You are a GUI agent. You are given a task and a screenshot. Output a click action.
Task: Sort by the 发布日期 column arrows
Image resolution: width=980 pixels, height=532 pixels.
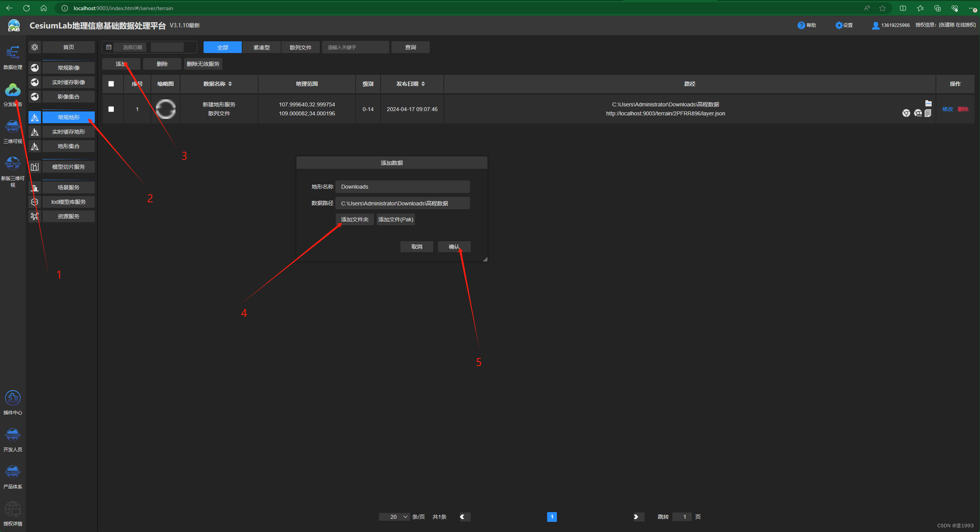[423, 84]
